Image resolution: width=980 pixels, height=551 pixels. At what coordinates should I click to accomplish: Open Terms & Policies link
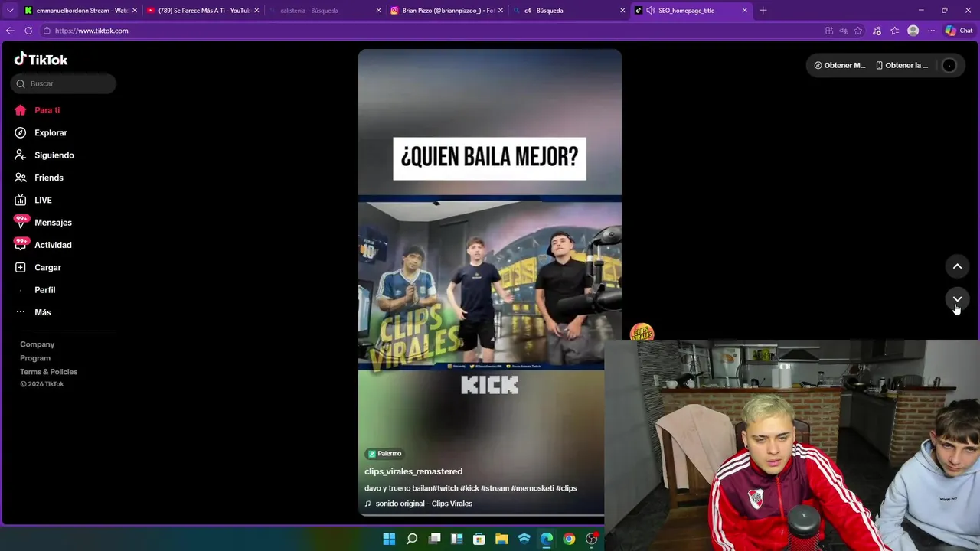49,372
